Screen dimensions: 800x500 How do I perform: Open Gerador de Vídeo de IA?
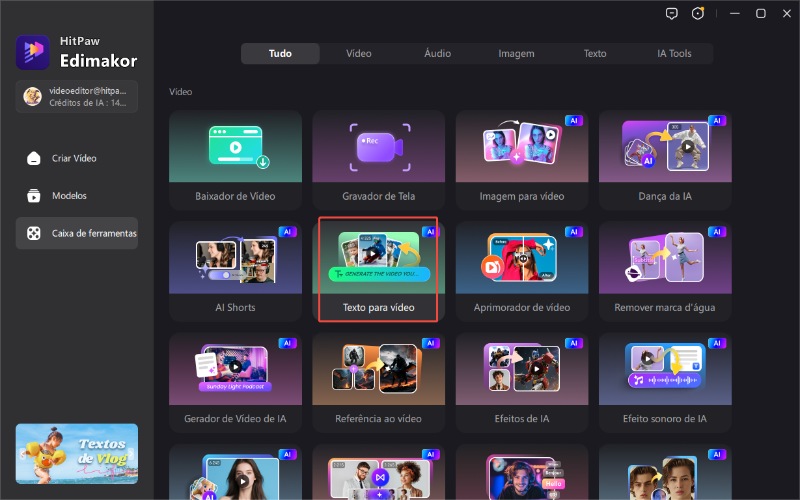pyautogui.click(x=235, y=383)
